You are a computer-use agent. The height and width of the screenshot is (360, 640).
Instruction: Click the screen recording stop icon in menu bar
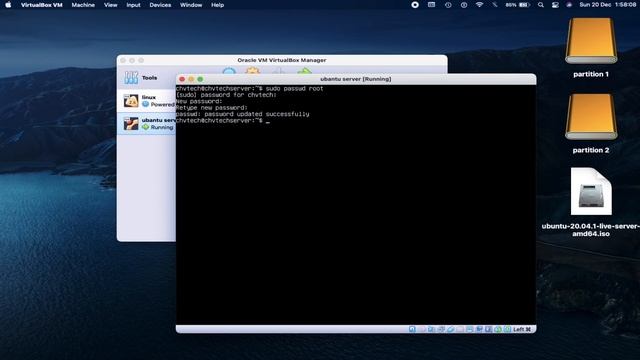coord(415,5)
